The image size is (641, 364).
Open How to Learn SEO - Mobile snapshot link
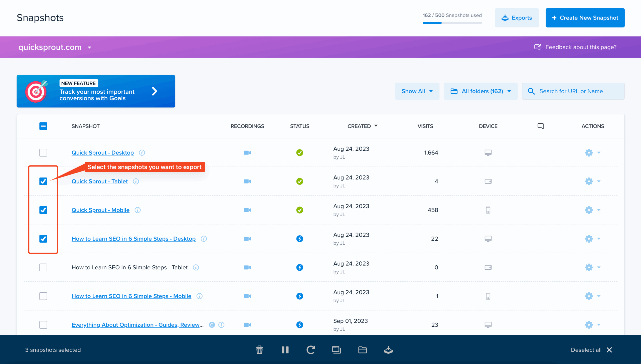point(131,296)
